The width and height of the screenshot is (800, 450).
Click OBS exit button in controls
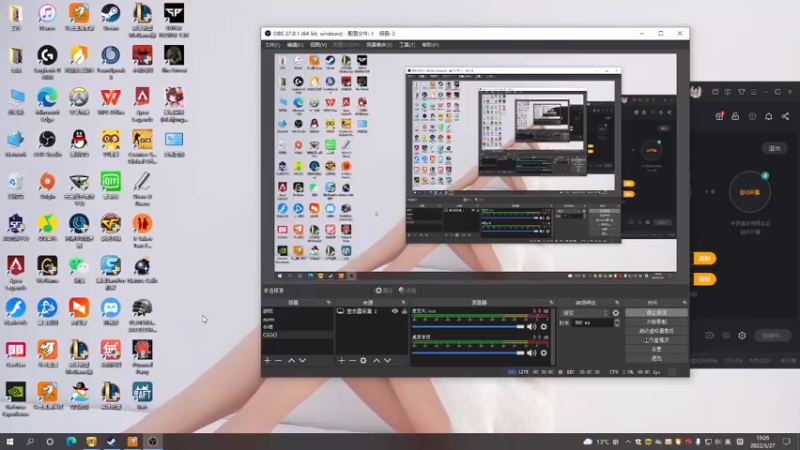(x=656, y=359)
